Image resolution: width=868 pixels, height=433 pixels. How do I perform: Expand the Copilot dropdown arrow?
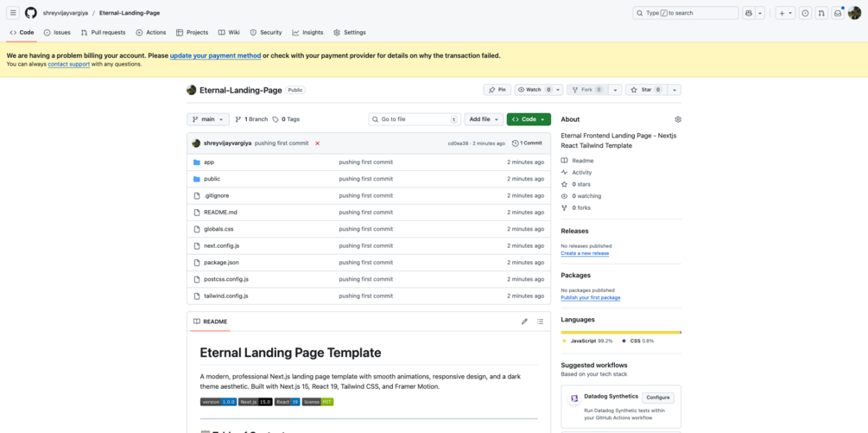pyautogui.click(x=761, y=13)
